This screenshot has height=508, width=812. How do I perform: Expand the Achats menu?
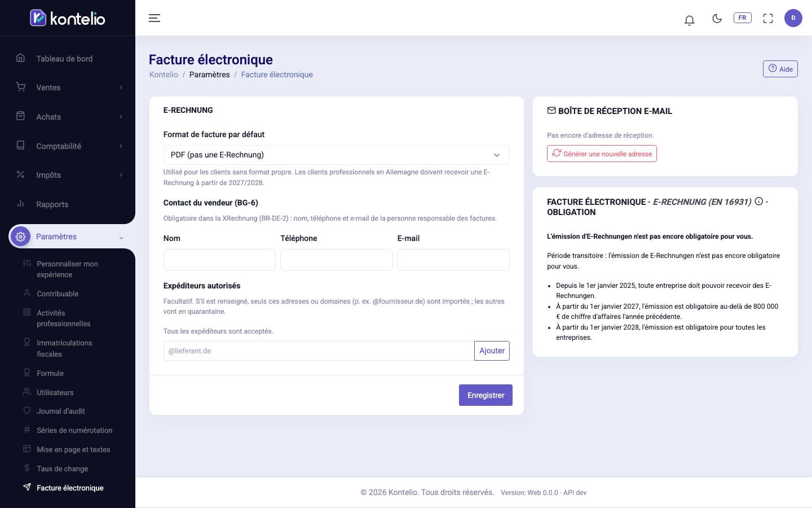[68, 117]
